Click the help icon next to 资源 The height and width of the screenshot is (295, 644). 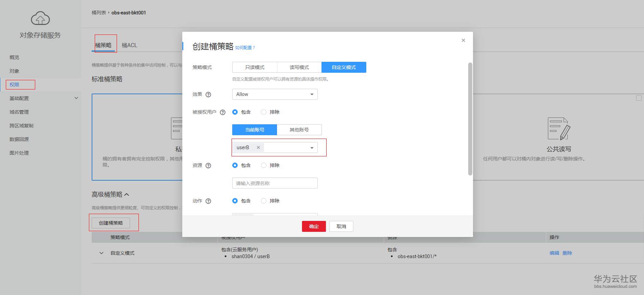tap(208, 166)
